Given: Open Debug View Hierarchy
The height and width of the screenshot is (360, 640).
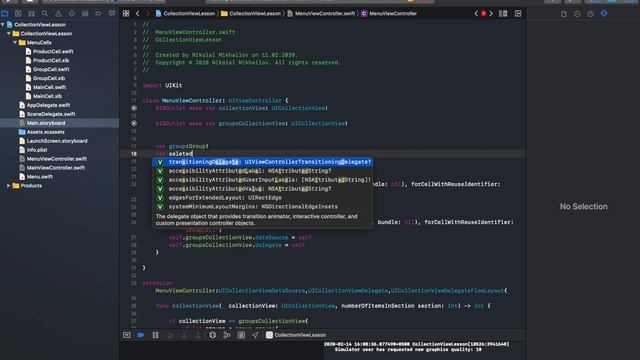Looking at the screenshot, I should [213, 335].
